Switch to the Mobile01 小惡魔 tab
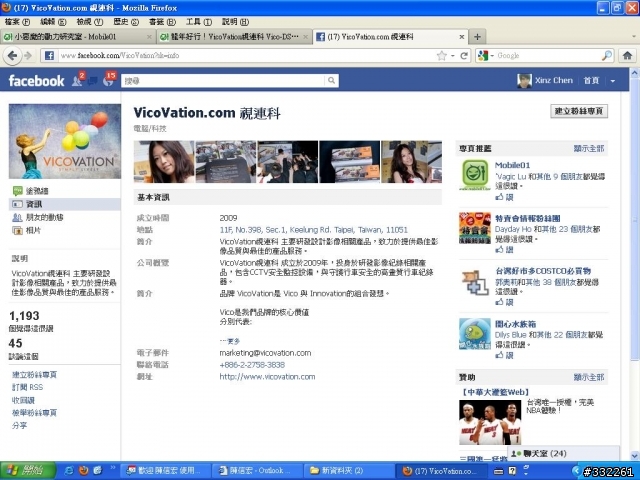Image resolution: width=640 pixels, height=480 pixels. pyautogui.click(x=78, y=37)
